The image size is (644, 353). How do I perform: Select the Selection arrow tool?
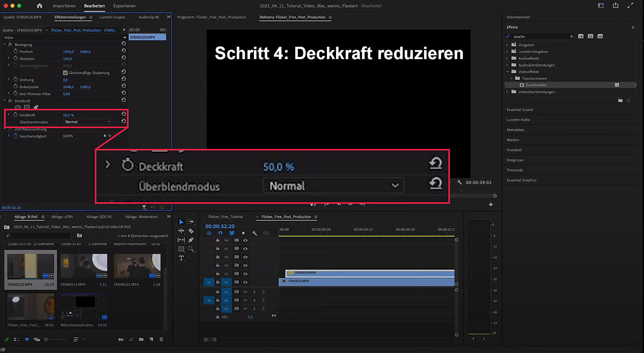181,221
